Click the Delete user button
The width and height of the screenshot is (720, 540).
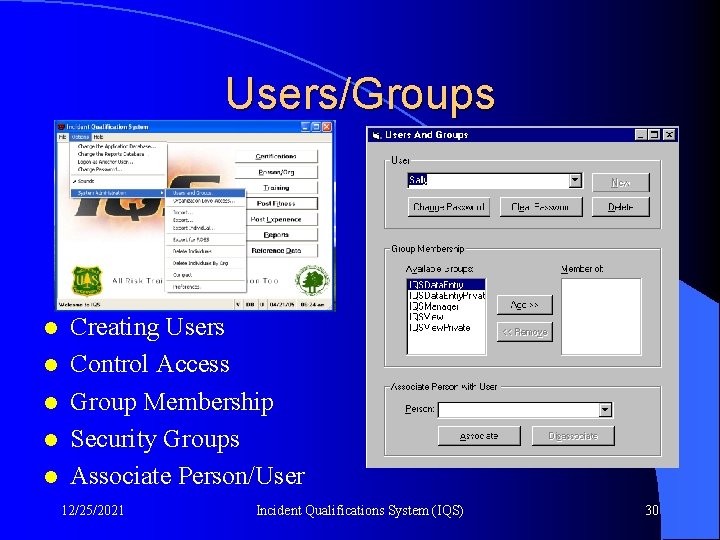(x=620, y=207)
